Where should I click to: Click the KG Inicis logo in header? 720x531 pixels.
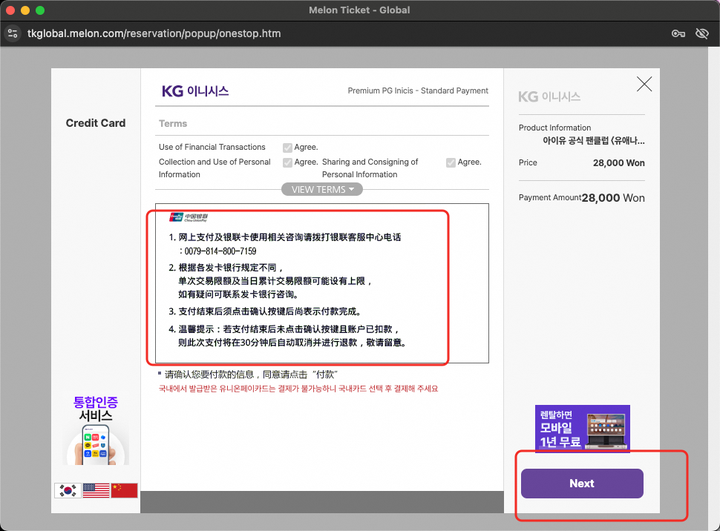point(195,91)
